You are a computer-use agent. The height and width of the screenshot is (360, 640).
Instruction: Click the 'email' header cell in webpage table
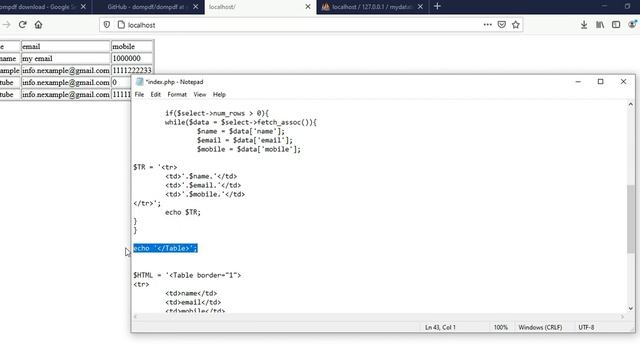(x=65, y=47)
